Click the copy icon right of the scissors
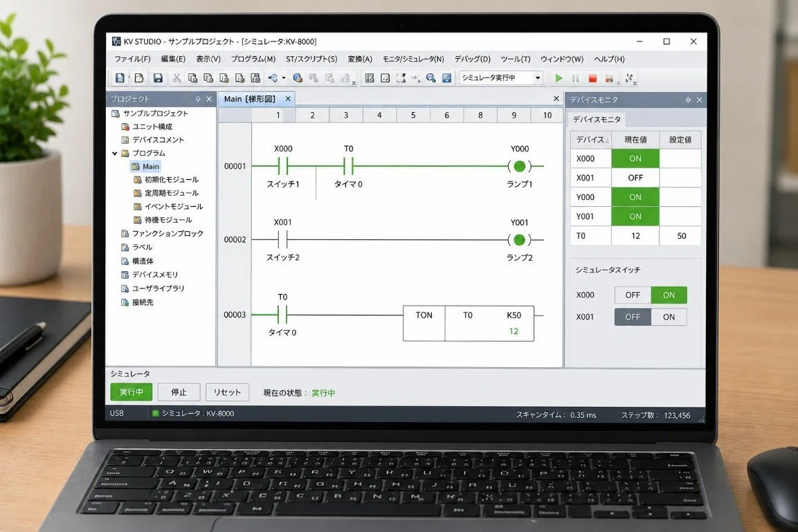The image size is (798, 532). click(x=192, y=77)
